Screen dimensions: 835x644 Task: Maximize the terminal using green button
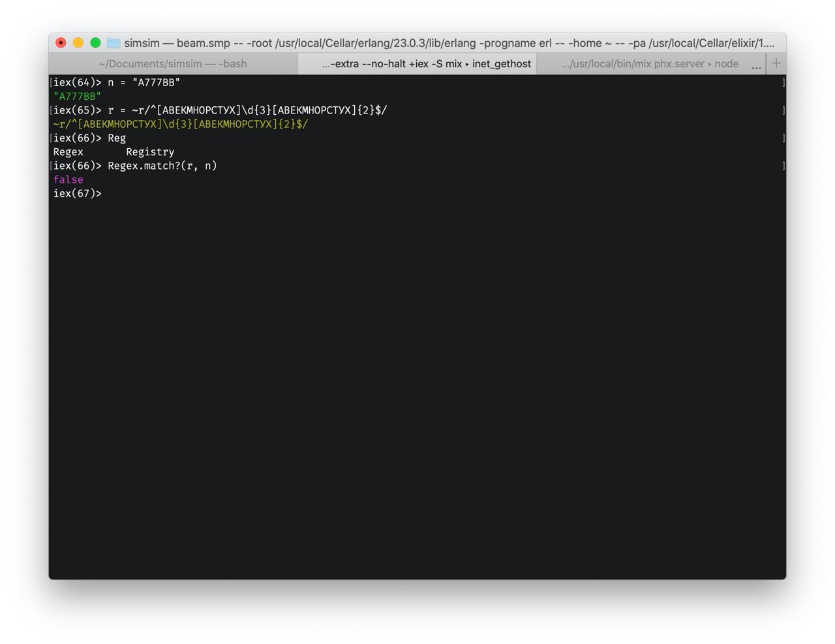(95, 43)
